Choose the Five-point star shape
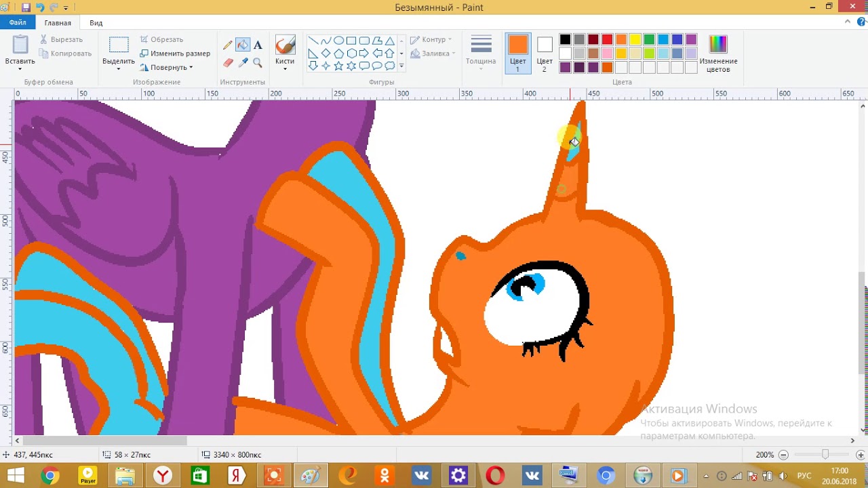 339,66
